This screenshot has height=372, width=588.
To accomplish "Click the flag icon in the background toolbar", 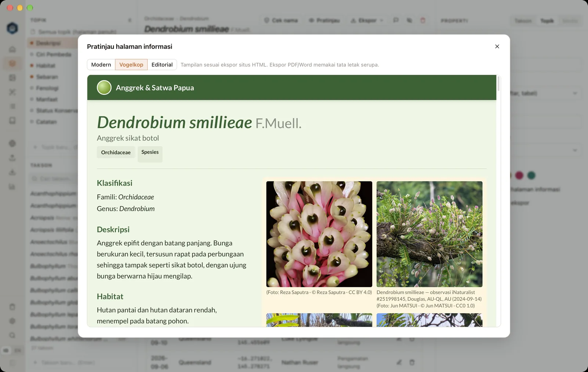I will point(396,20).
